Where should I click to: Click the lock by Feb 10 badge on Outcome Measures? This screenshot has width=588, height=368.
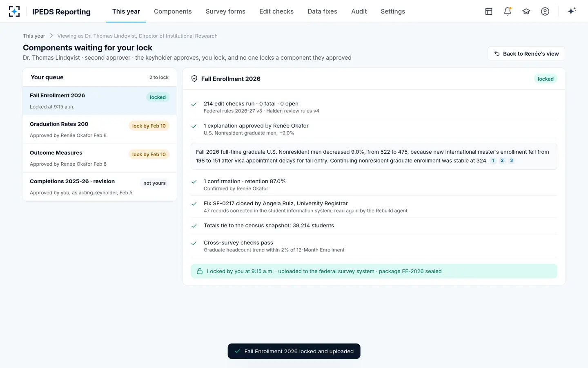pyautogui.click(x=149, y=155)
